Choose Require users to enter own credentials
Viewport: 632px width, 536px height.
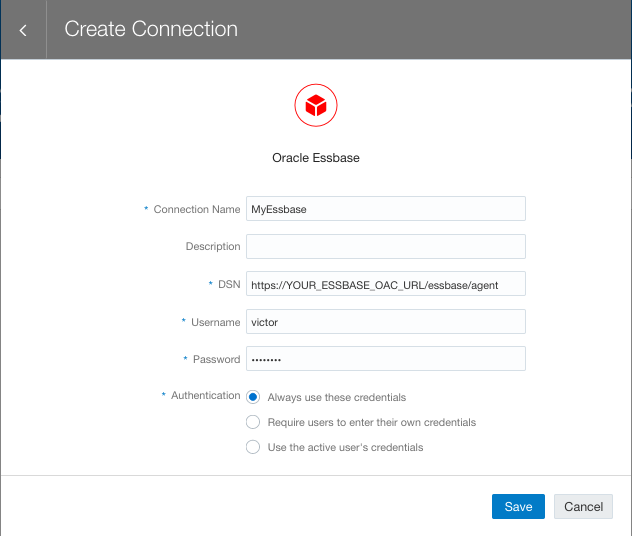(x=253, y=422)
